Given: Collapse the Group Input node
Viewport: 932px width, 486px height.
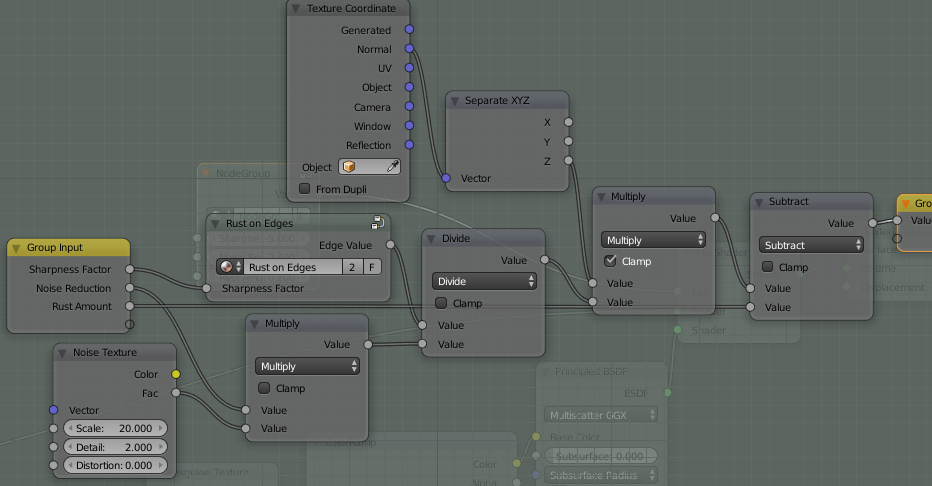Looking at the screenshot, I should coord(16,248).
